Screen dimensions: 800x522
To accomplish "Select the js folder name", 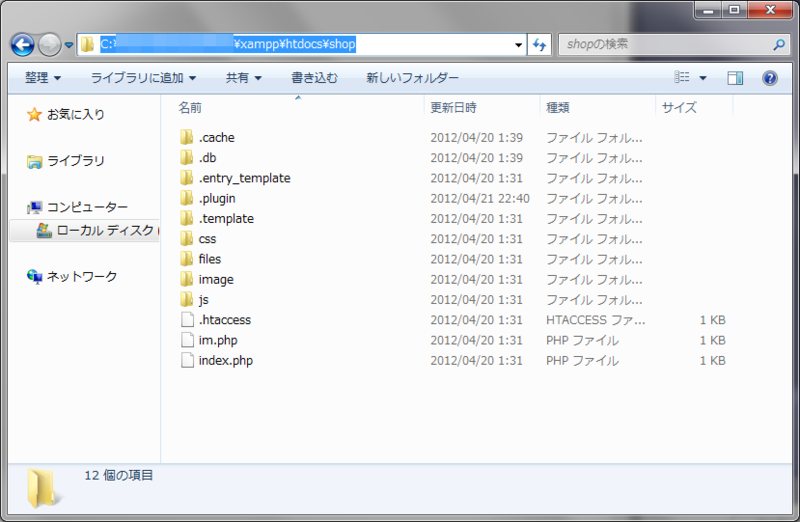I will click(x=204, y=300).
